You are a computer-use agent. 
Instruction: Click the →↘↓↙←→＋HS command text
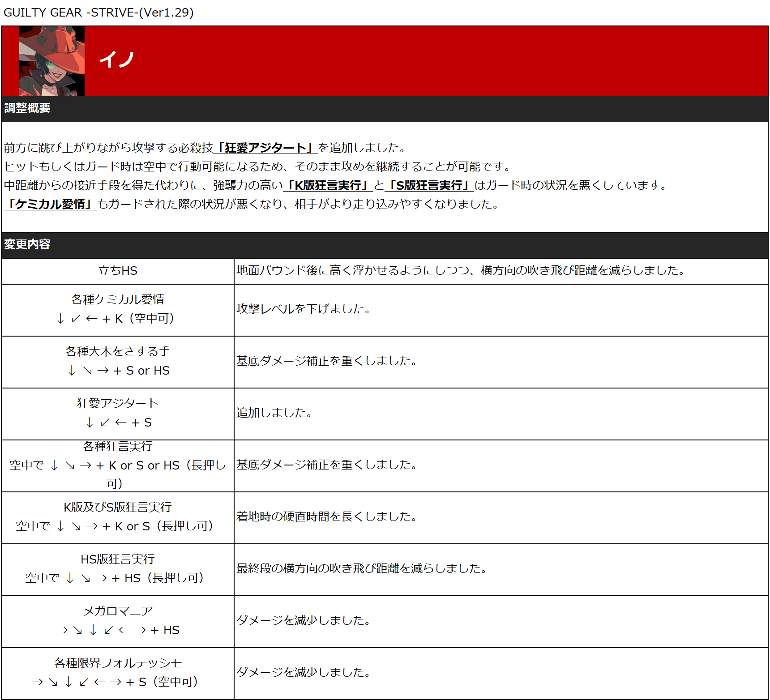118,630
